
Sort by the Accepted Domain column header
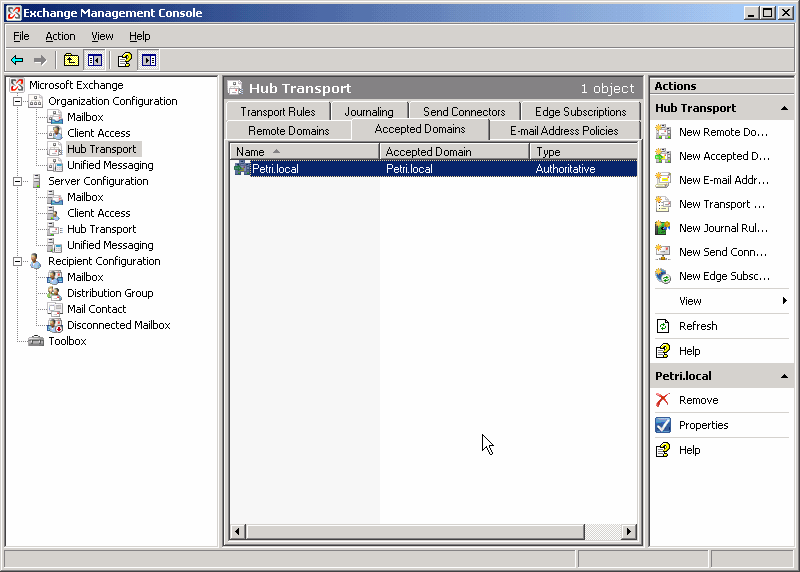pos(454,152)
